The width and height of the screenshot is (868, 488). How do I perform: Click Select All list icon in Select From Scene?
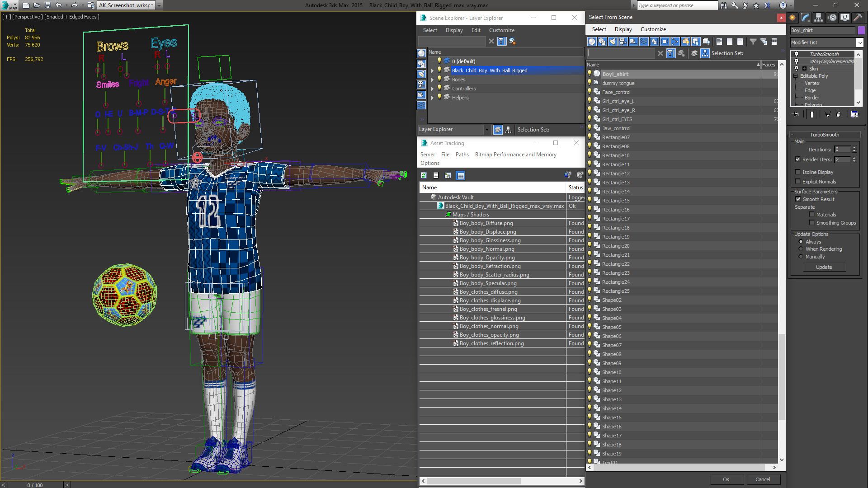[719, 42]
